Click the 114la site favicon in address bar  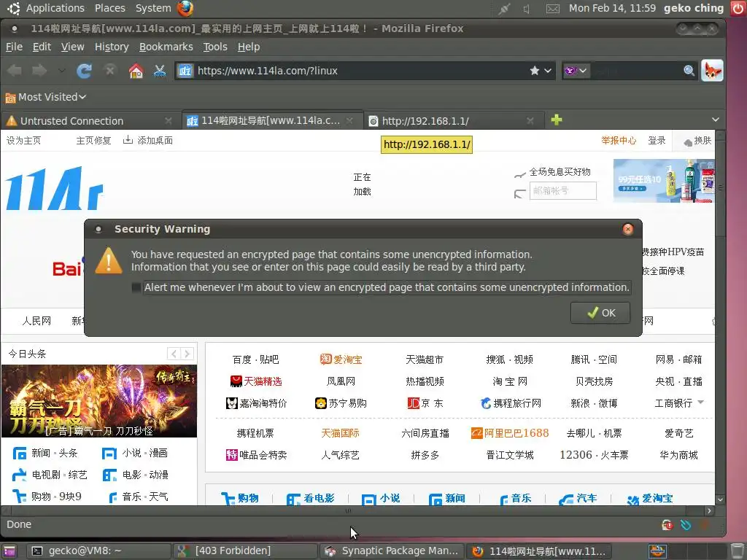pyautogui.click(x=185, y=71)
